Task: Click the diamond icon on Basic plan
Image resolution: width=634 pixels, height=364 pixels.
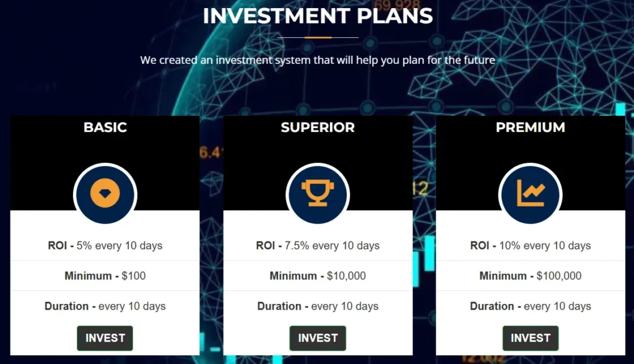Action: tap(105, 194)
